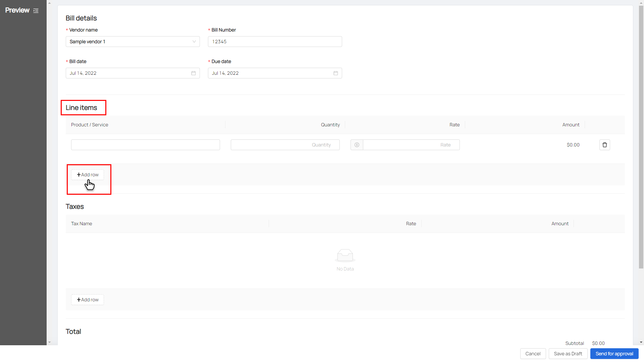
Task: Open the Bill date calendar icon
Action: (x=194, y=73)
